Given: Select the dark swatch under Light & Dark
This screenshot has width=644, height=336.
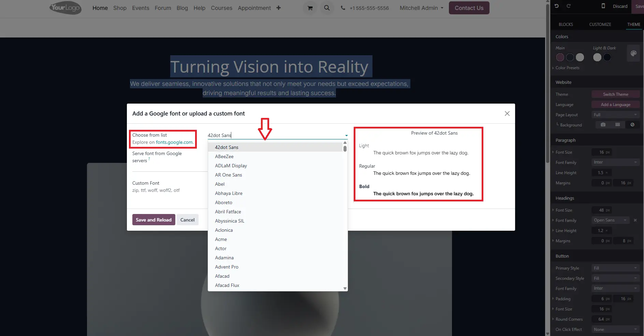Looking at the screenshot, I should [607, 57].
